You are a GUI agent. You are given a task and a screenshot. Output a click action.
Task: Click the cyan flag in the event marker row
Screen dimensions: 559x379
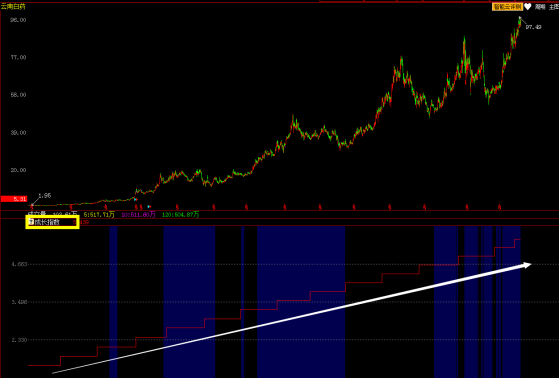click(149, 206)
